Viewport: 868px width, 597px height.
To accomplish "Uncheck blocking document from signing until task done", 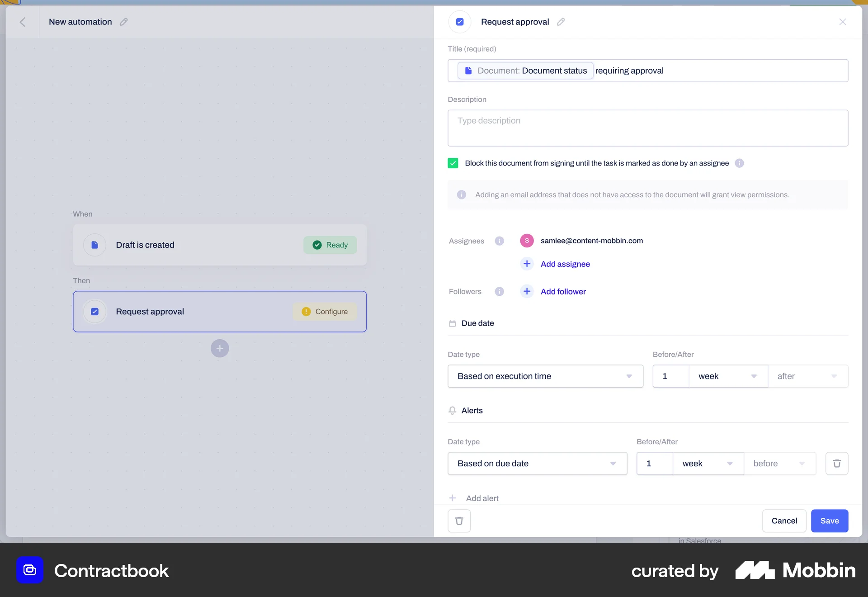I will click(x=453, y=163).
